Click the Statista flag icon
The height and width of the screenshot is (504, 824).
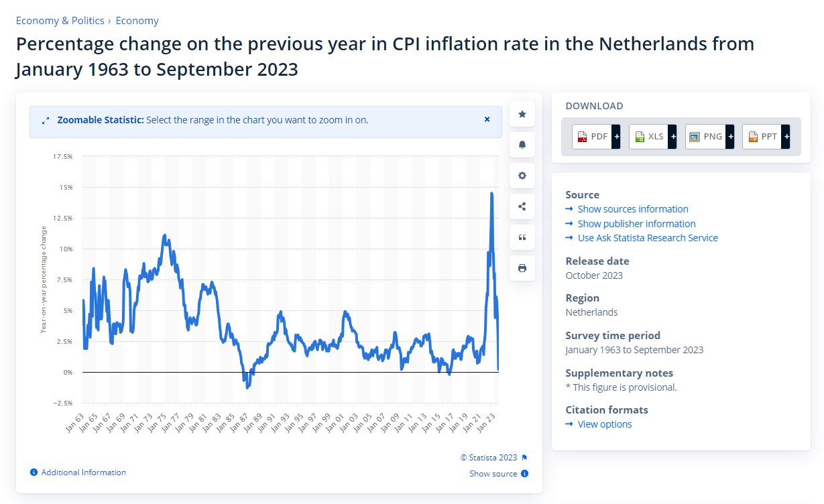point(525,458)
